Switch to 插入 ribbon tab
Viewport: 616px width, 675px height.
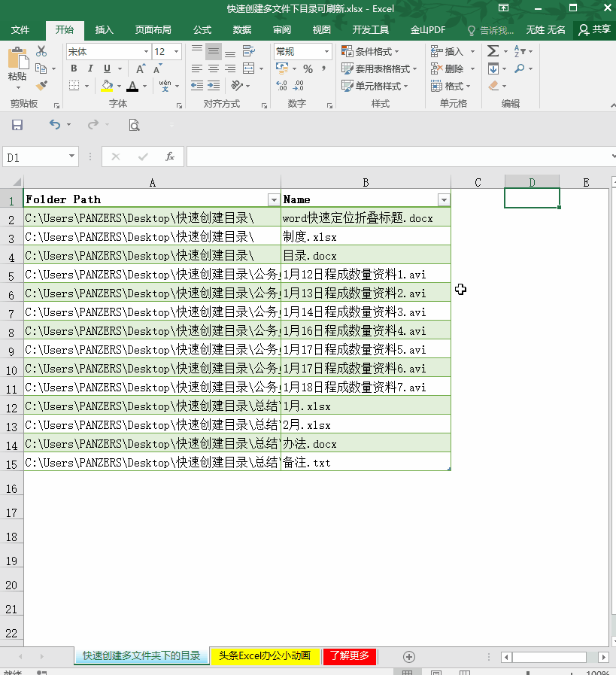[x=104, y=29]
